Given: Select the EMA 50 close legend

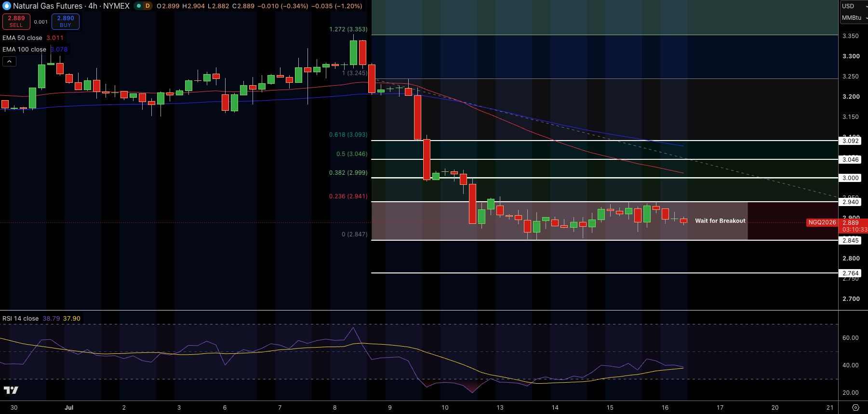Looking at the screenshot, I should [22, 38].
